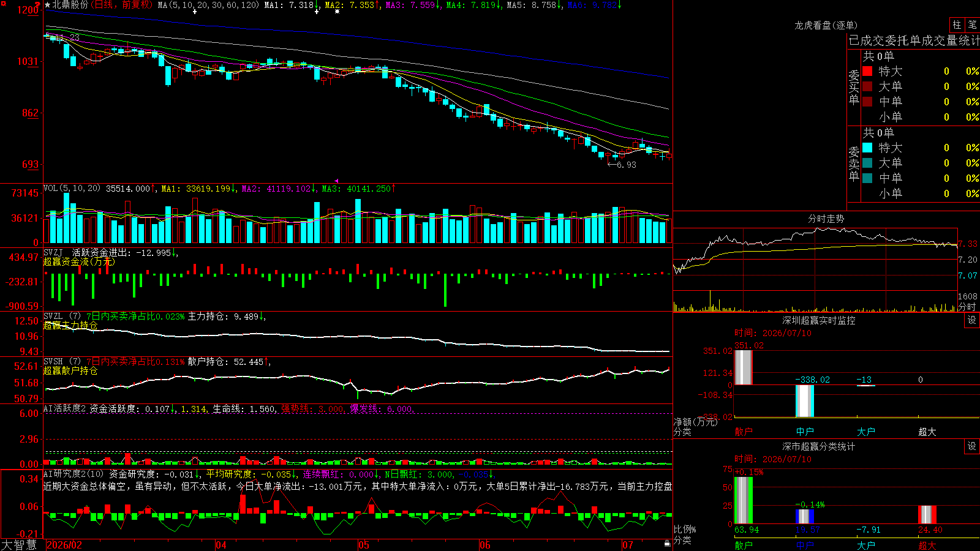The height and width of the screenshot is (551, 980).
Task: Select the MA5: 8.758 label
Action: (x=531, y=5)
